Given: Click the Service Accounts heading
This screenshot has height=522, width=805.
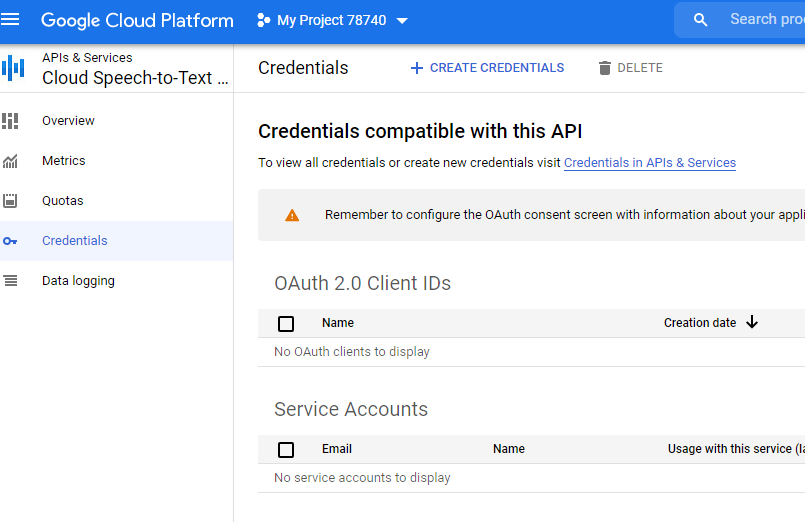Looking at the screenshot, I should [351, 409].
